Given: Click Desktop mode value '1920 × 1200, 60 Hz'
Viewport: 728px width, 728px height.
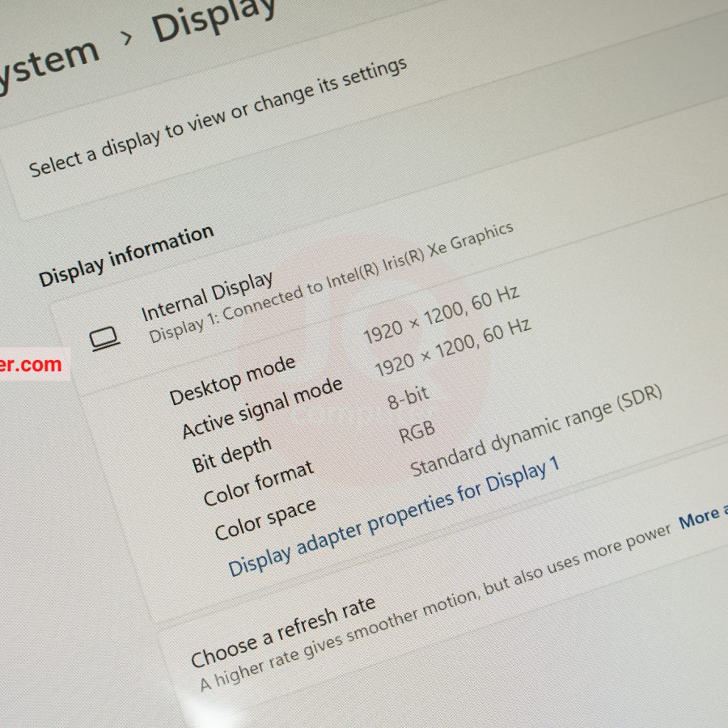Looking at the screenshot, I should pyautogui.click(x=441, y=315).
